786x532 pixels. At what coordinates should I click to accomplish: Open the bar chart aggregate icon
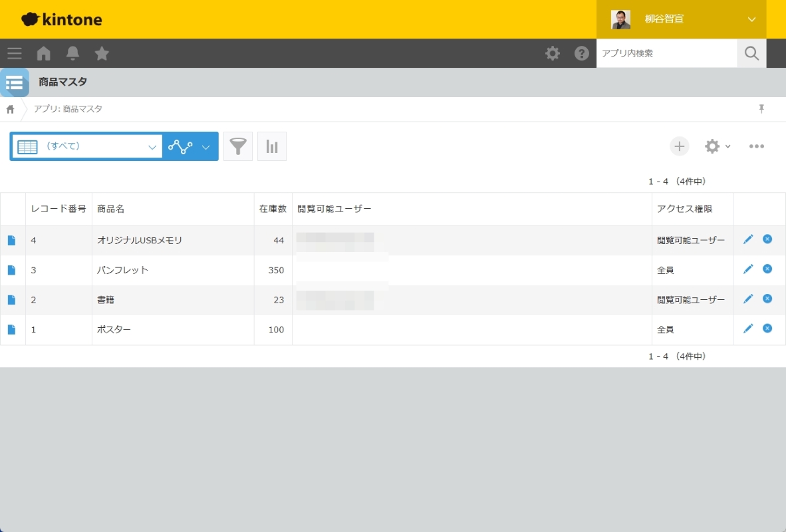(272, 146)
